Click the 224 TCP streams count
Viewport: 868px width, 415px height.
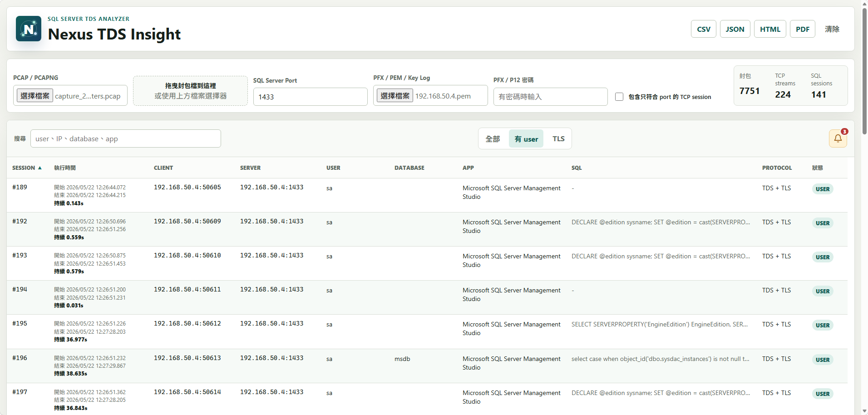tap(783, 94)
